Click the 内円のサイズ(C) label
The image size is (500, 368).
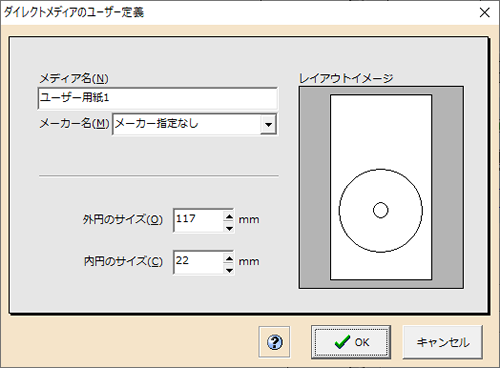(x=123, y=261)
